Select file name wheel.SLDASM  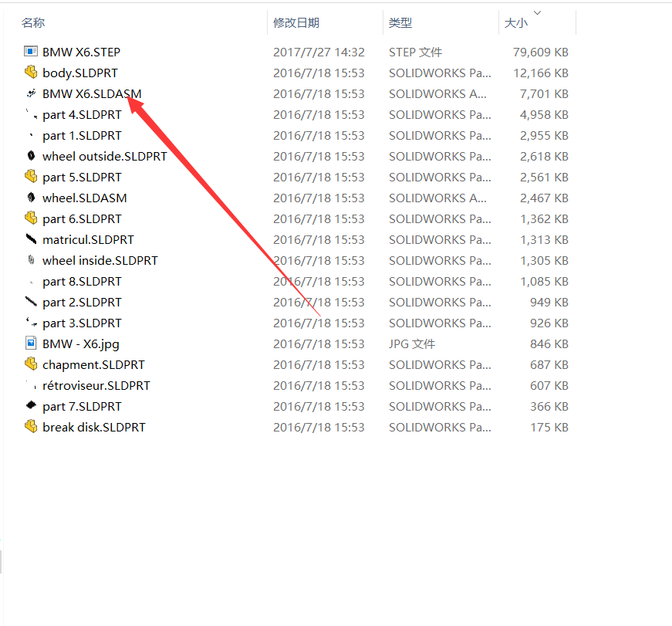pos(84,198)
